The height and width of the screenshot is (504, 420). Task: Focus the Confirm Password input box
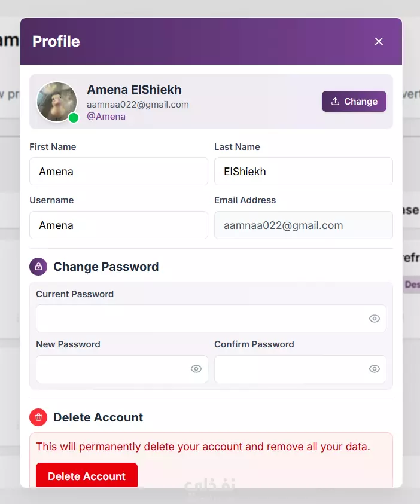pos(300,369)
